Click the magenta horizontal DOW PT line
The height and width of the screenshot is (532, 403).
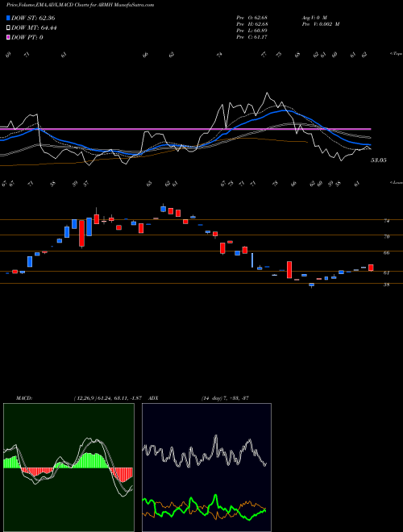[x=185, y=129]
